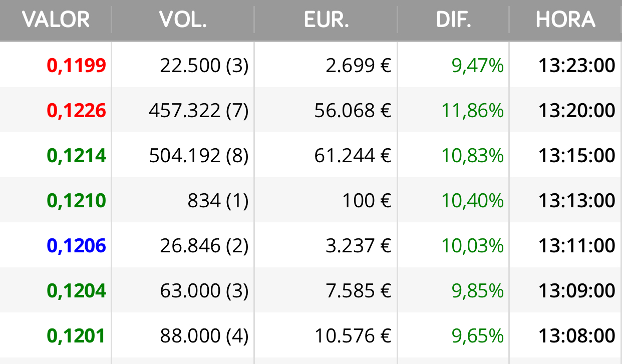Select the 11,86% difference value
The image size is (622, 364).
point(472,111)
